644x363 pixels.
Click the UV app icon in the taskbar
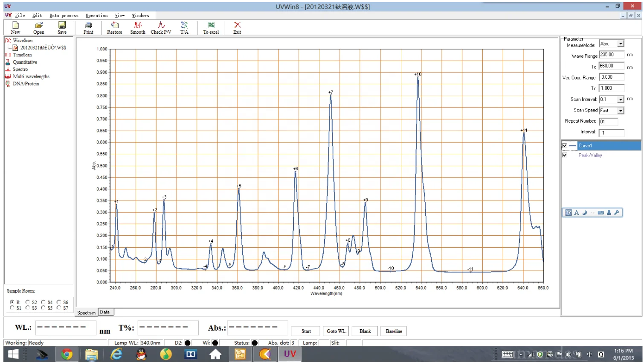point(290,354)
